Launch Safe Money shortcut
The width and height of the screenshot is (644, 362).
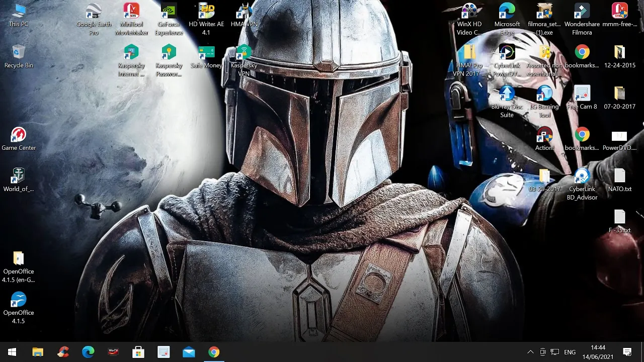coord(206,56)
